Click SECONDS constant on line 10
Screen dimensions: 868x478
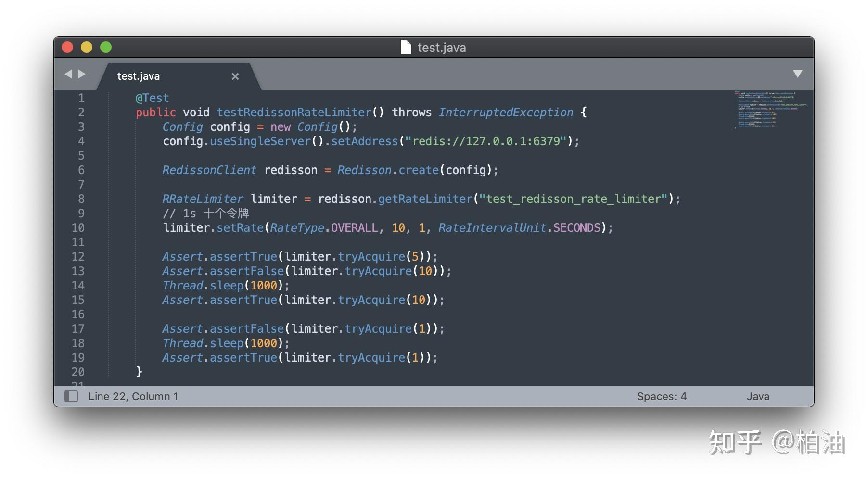coord(577,228)
